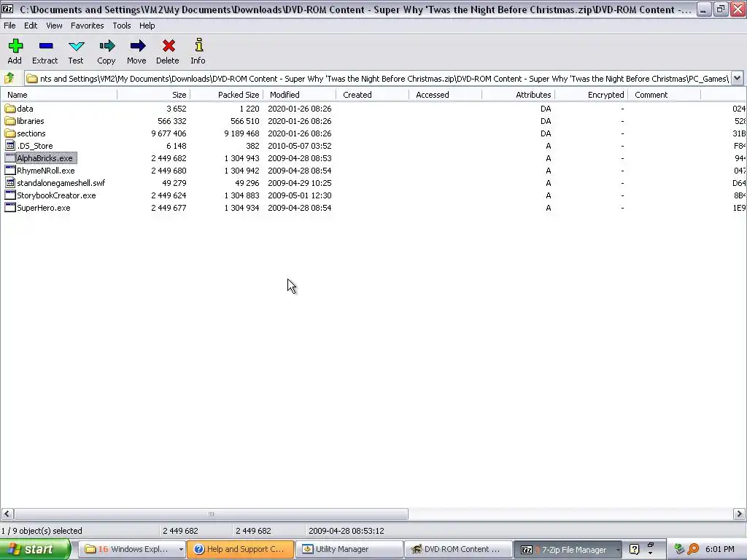Sort by the Size column header
747x560 pixels.
point(153,95)
